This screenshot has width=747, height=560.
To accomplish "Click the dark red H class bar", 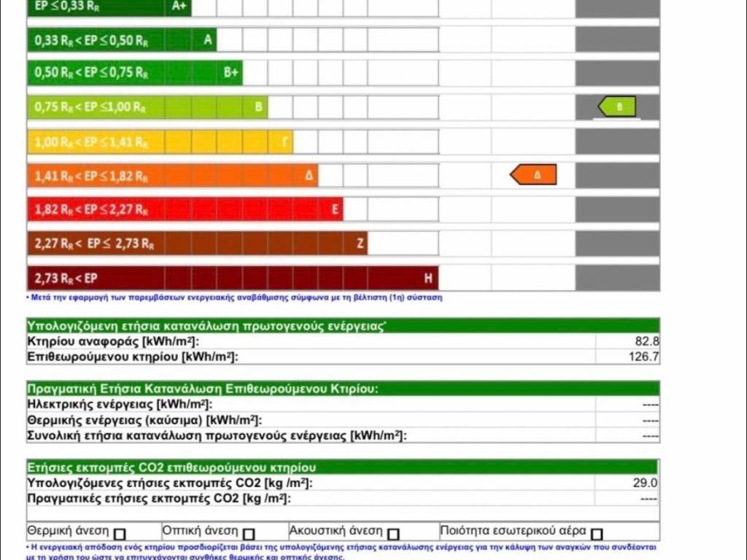I will (232, 278).
